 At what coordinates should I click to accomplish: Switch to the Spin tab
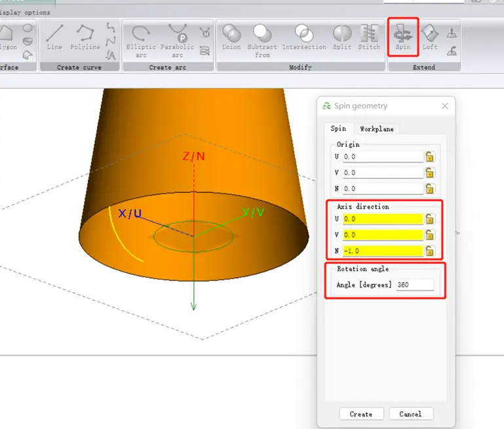tap(338, 129)
